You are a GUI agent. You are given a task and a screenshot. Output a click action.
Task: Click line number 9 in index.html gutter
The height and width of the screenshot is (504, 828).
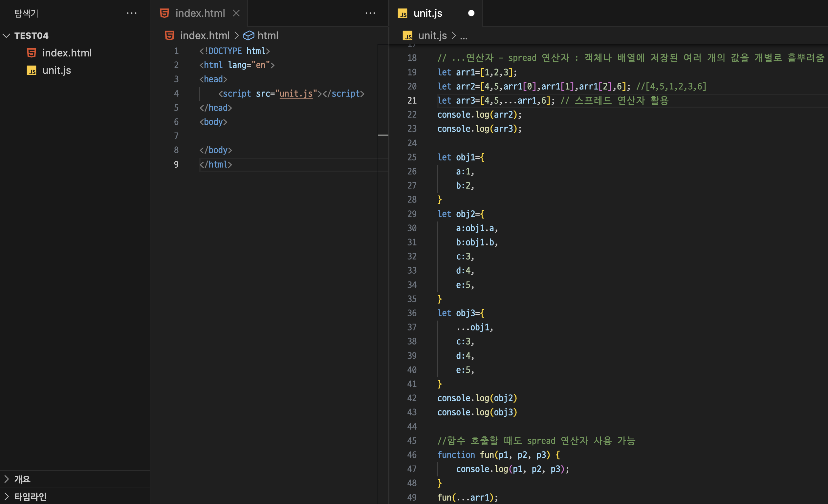[x=176, y=164]
